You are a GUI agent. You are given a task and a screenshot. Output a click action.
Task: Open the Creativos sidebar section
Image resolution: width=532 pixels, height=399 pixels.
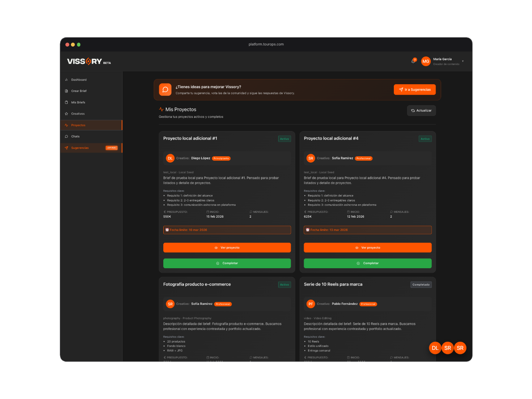78,114
